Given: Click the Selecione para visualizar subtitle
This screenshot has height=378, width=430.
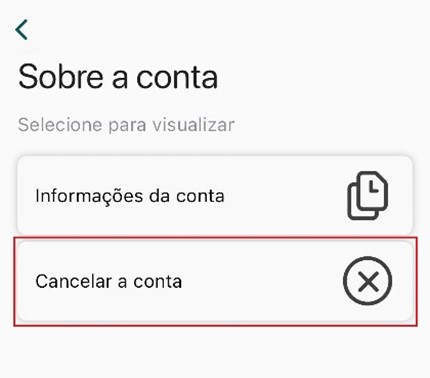Looking at the screenshot, I should point(126,125).
